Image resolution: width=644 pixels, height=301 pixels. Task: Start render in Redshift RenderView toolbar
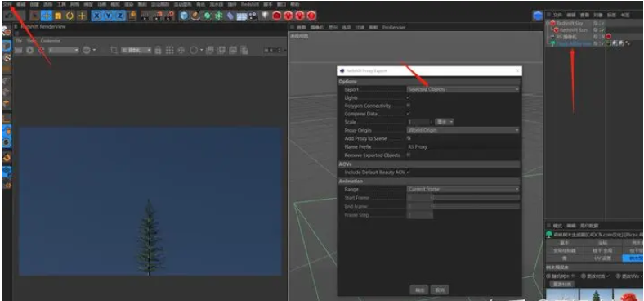point(29,50)
